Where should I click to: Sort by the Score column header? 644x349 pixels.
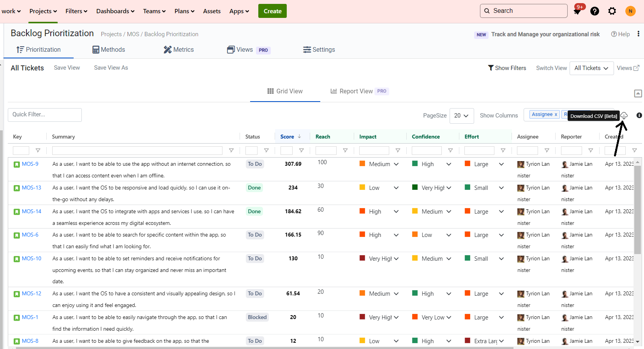point(287,137)
